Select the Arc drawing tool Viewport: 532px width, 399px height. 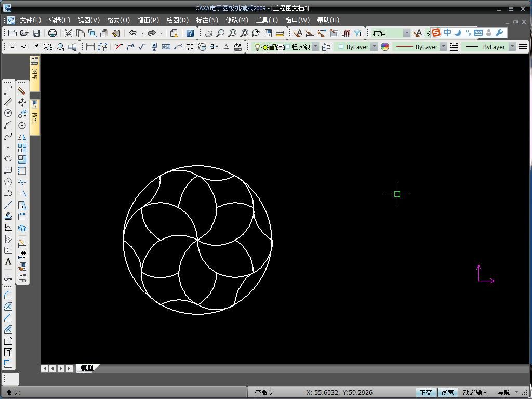pos(8,125)
